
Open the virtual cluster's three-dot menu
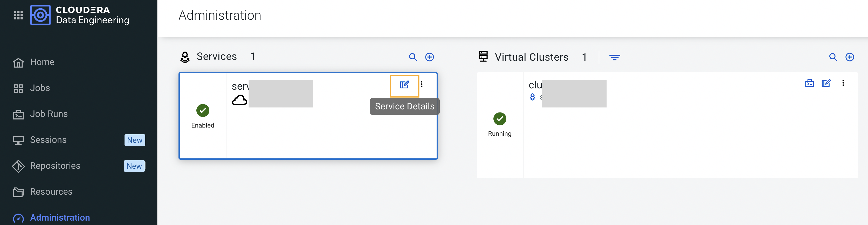coord(843,83)
